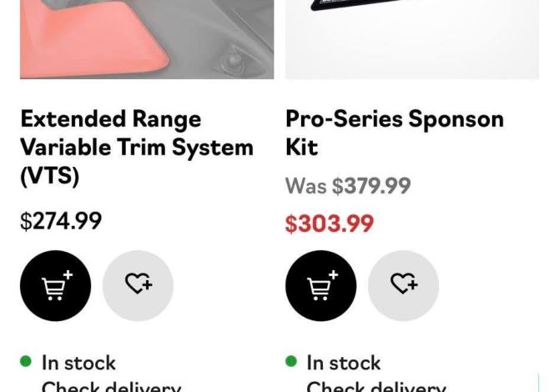
Task: Check delivery for Extended Range VTS
Action: [x=111, y=386]
